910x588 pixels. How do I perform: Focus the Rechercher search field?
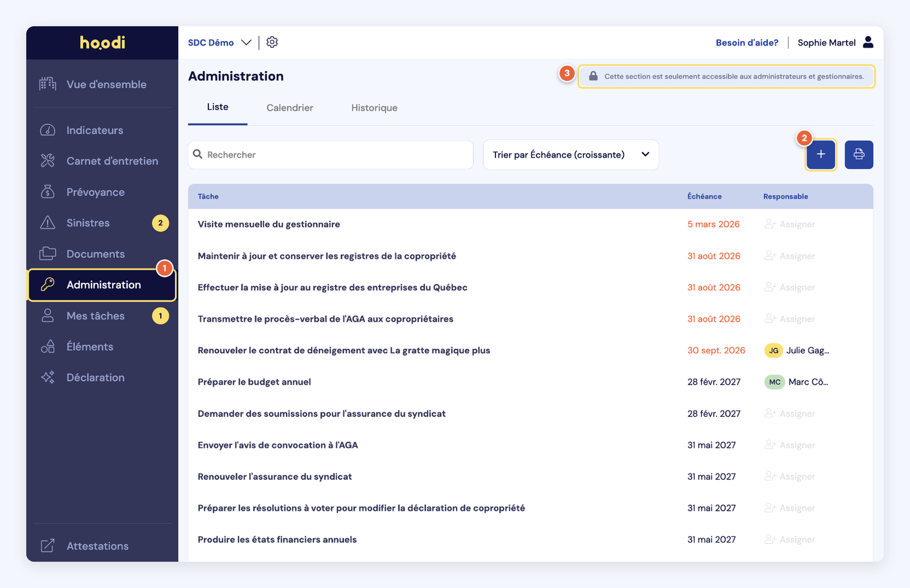pyautogui.click(x=330, y=155)
